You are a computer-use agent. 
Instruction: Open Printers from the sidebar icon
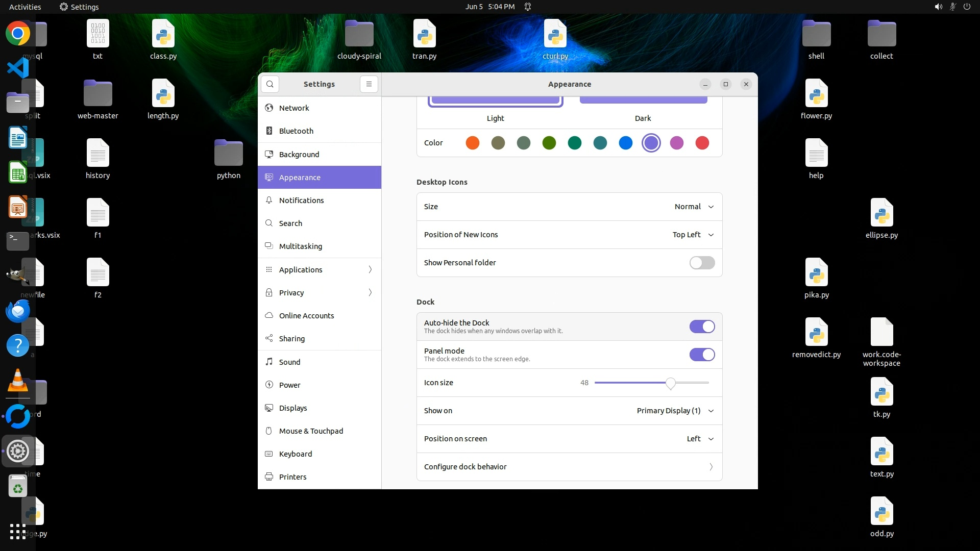269,477
